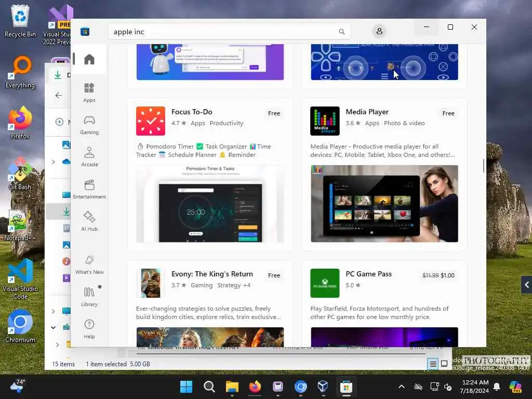Screen dimensions: 532x399
Task: Click the New plus button in File Explorer
Action: [x=59, y=122]
